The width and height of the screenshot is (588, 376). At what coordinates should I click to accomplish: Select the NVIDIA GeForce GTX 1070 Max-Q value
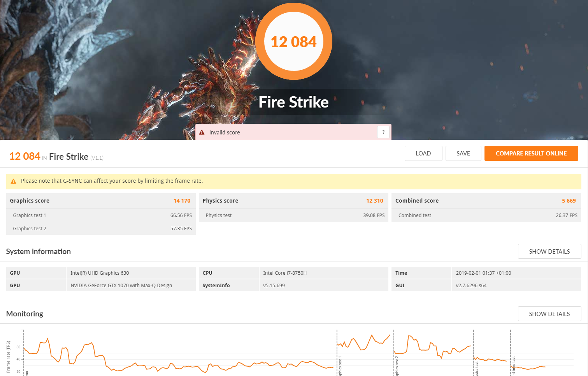tap(121, 286)
